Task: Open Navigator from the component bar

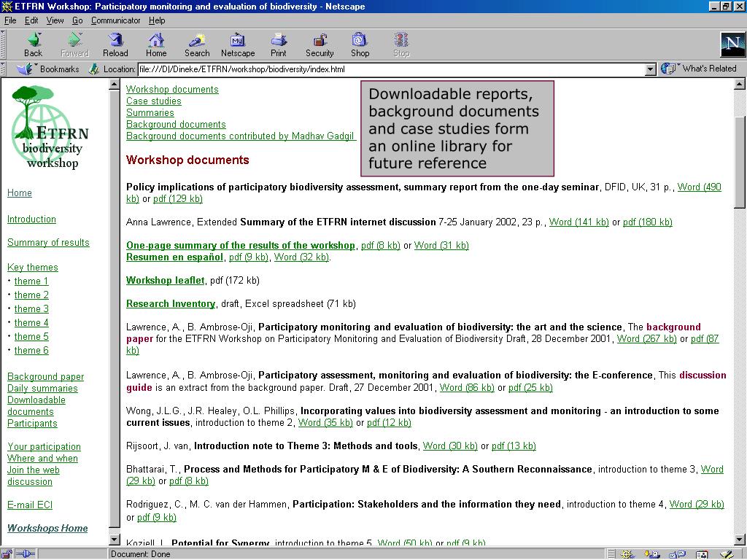Action: [x=628, y=554]
